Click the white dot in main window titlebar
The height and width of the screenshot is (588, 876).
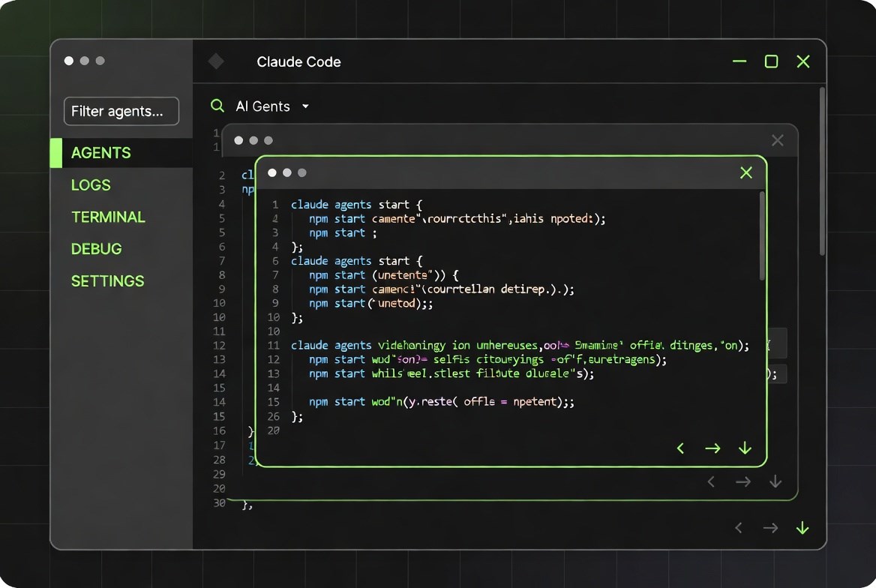[69, 60]
